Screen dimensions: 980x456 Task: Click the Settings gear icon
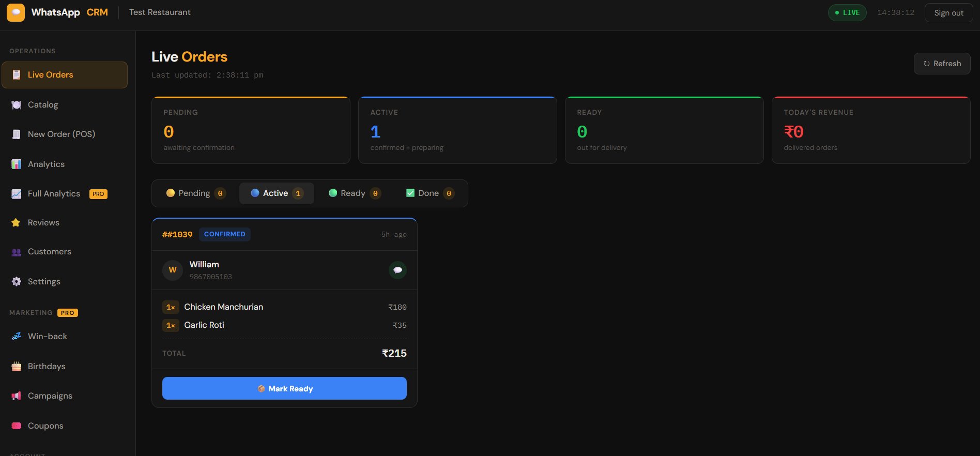click(x=17, y=282)
